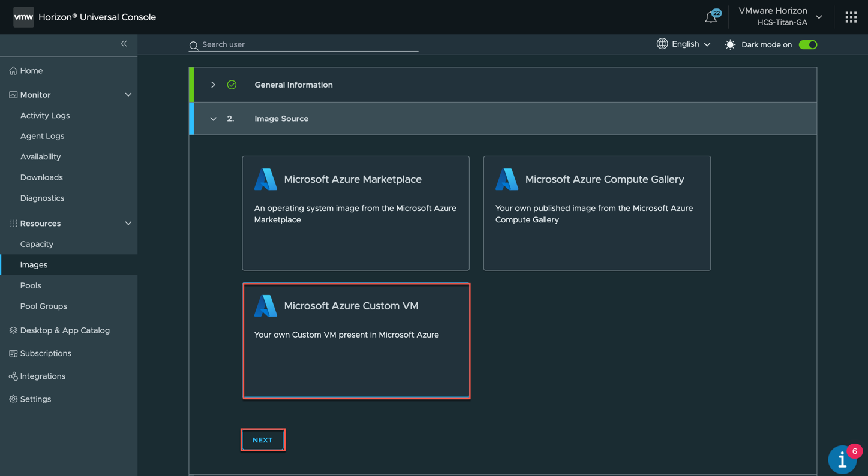Click the vmw logo icon

click(23, 17)
